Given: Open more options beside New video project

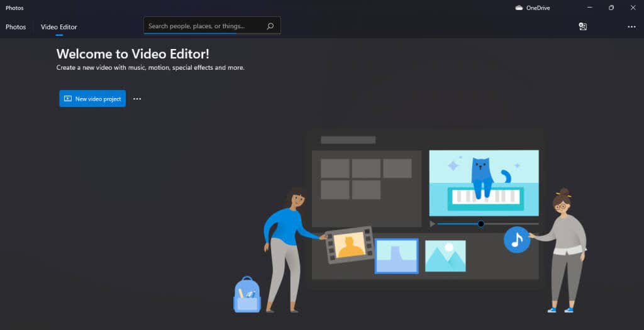Looking at the screenshot, I should pyautogui.click(x=137, y=99).
